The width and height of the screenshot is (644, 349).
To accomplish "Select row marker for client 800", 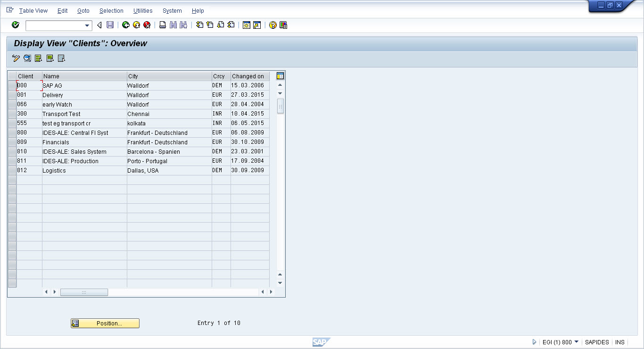I will (12, 133).
